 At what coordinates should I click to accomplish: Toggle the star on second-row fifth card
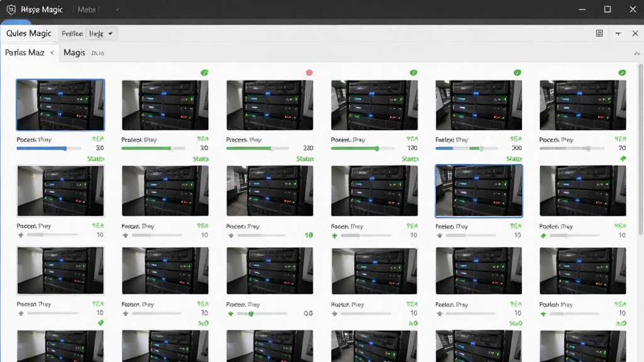point(440,236)
